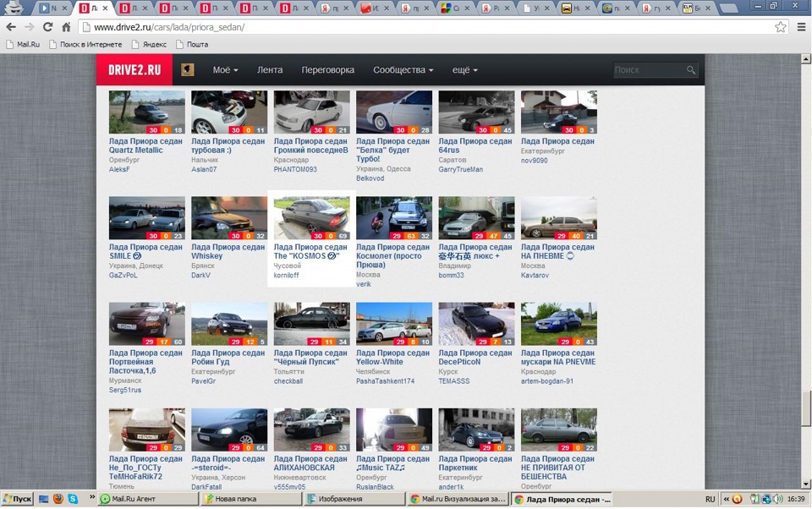Viewport: 812px width, 509px height.
Task: Click the DRIVE2.RU logo
Action: (x=134, y=70)
